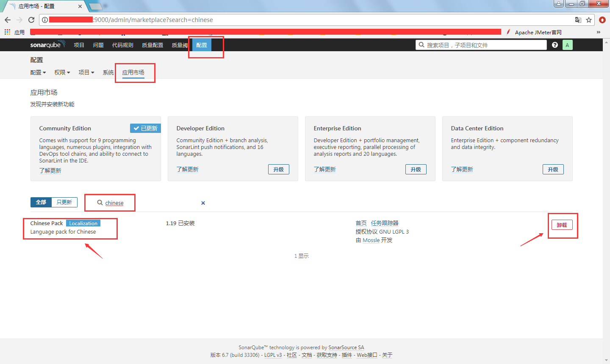Open 任务跟踪器 link

385,223
